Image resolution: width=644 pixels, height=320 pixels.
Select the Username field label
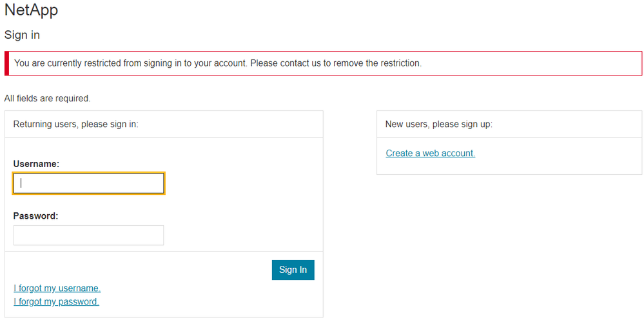tap(36, 164)
